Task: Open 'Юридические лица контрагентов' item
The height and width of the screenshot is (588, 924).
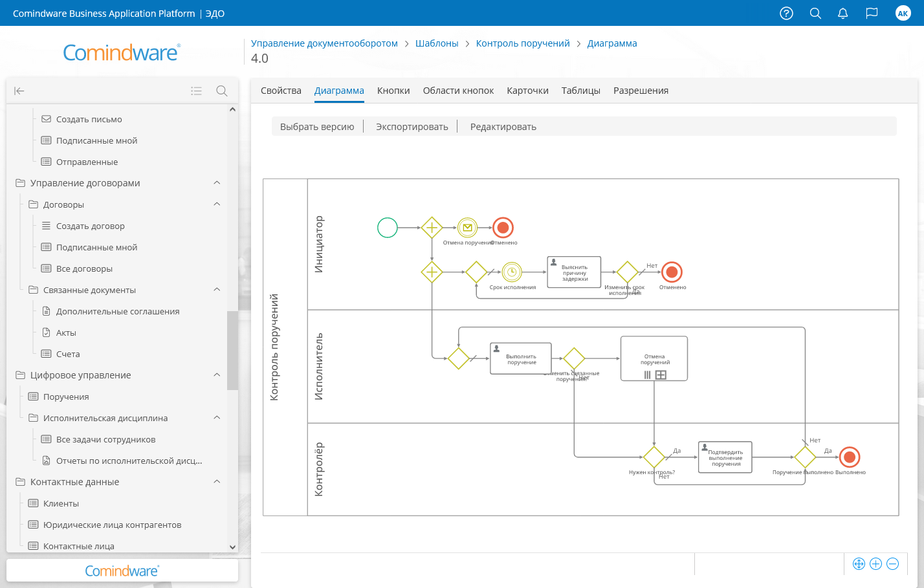Action: tap(112, 525)
